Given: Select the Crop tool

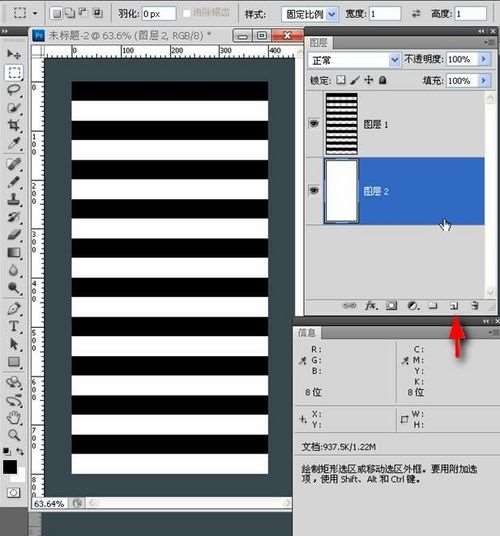Looking at the screenshot, I should 14,125.
